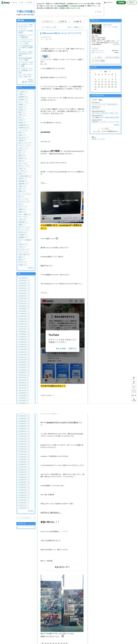
Task: Open 人気ブログ from the top bar
Action: pyautogui.click(x=108, y=2)
